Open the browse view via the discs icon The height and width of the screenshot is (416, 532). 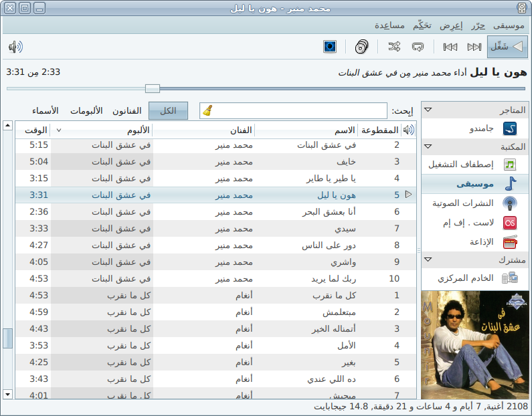[x=361, y=47]
